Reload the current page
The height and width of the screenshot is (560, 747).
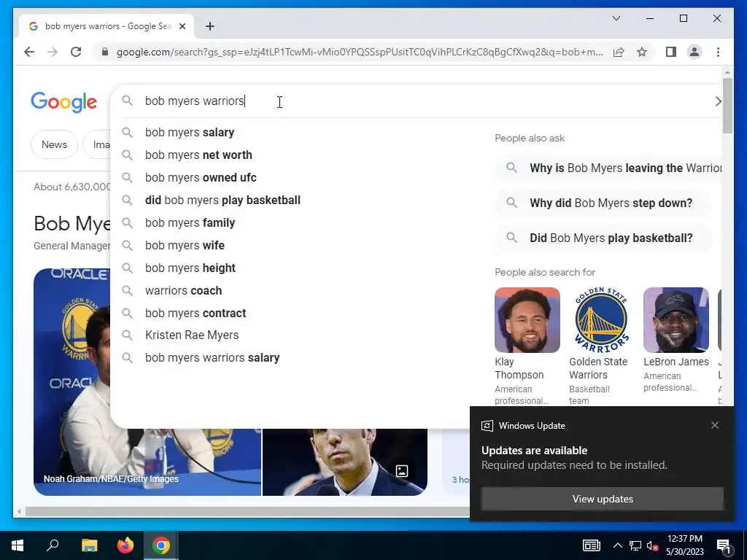point(76,52)
